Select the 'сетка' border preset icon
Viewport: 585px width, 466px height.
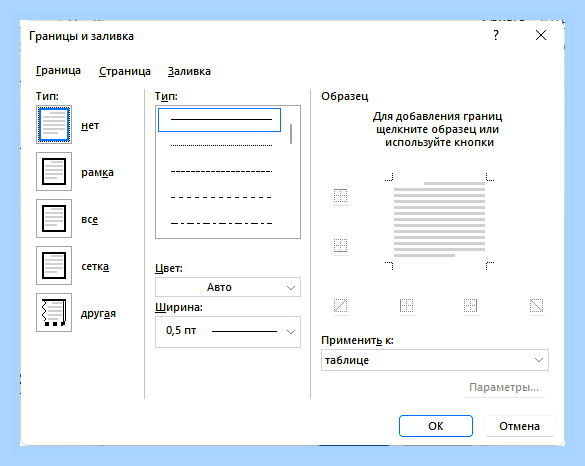coord(54,266)
